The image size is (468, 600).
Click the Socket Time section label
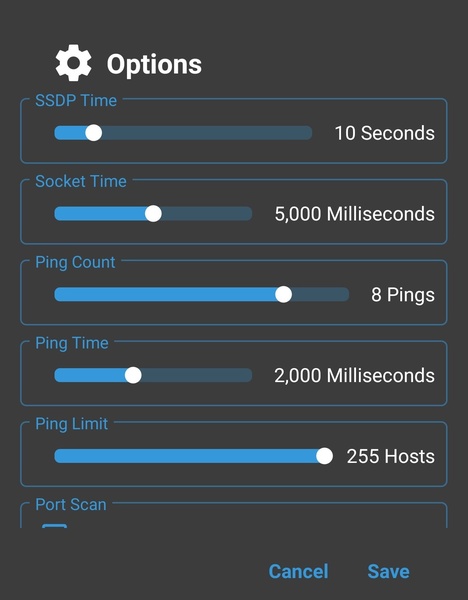pos(81,181)
